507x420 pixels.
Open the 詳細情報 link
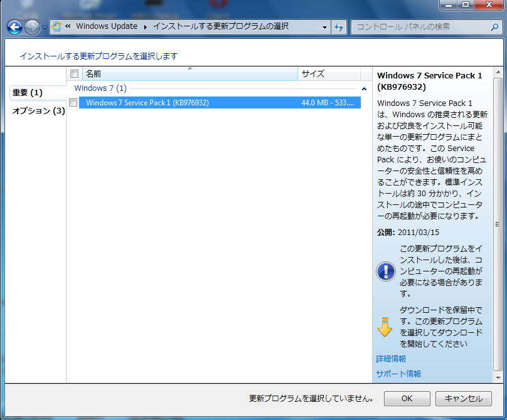click(391, 359)
